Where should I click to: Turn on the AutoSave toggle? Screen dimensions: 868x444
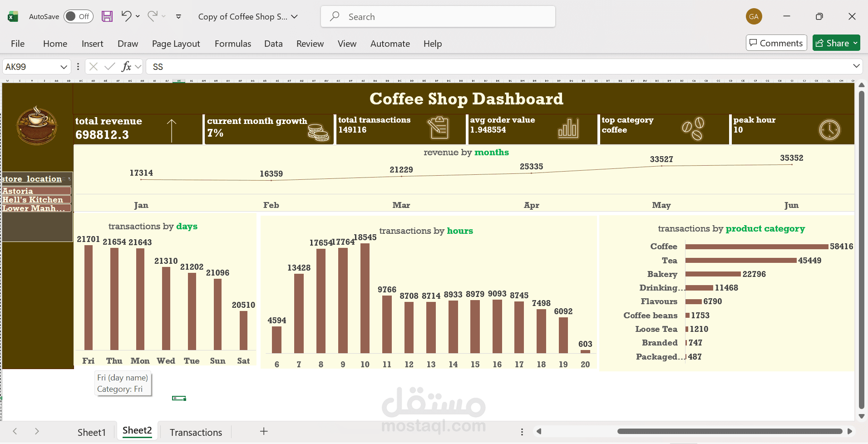(x=78, y=16)
